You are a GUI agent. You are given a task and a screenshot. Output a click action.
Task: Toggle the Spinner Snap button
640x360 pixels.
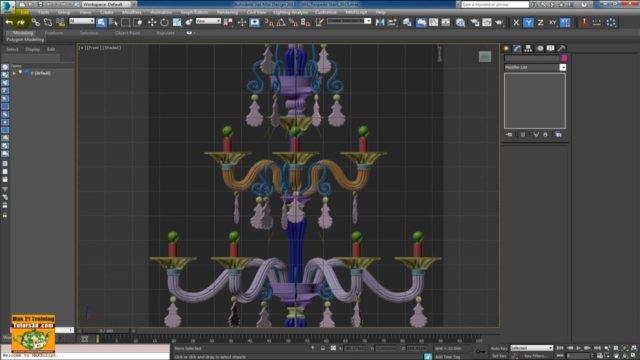click(x=306, y=22)
